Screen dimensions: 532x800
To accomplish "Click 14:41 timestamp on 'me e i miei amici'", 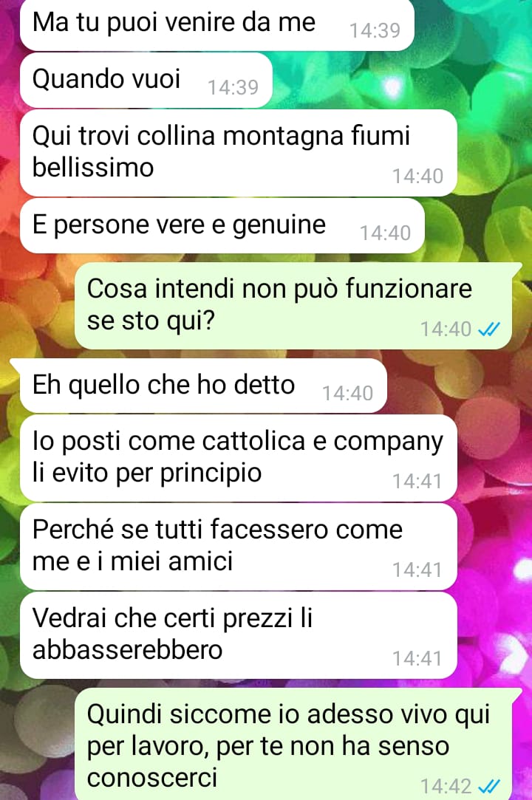I will coord(417,570).
